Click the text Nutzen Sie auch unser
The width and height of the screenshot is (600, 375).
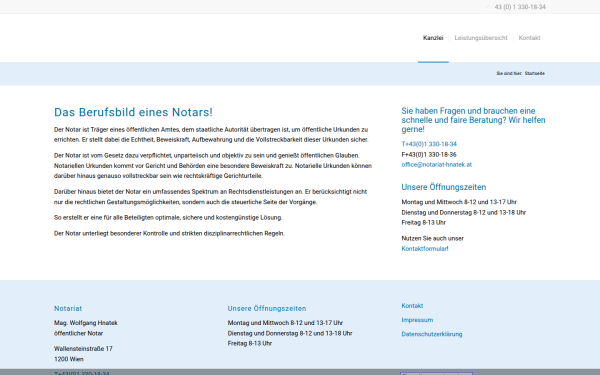click(x=432, y=238)
